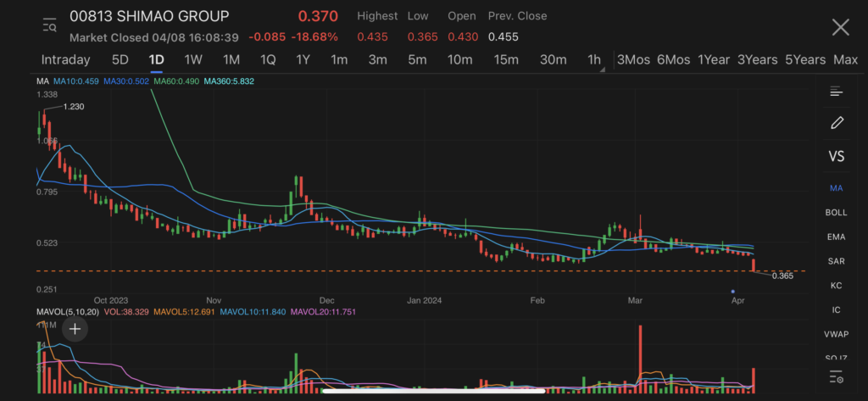This screenshot has width=868, height=401.
Task: Set range to 3Mos
Action: pos(633,60)
